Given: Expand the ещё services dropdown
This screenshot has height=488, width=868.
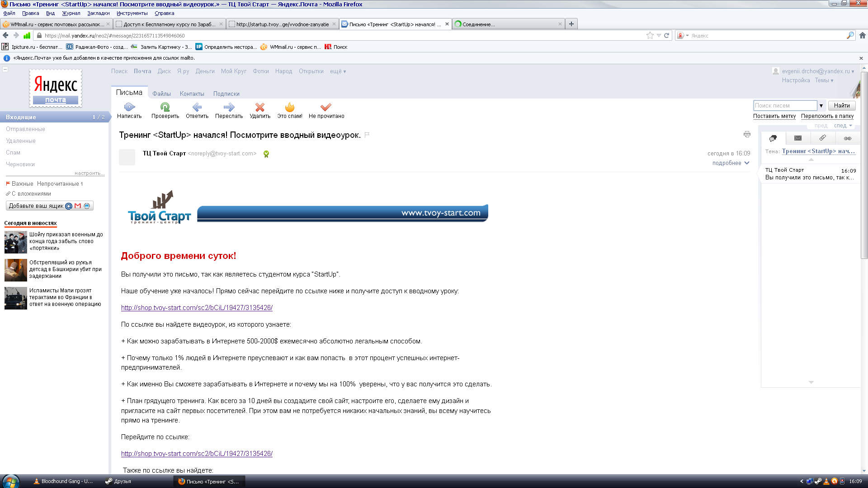Looking at the screenshot, I should pyautogui.click(x=338, y=71).
